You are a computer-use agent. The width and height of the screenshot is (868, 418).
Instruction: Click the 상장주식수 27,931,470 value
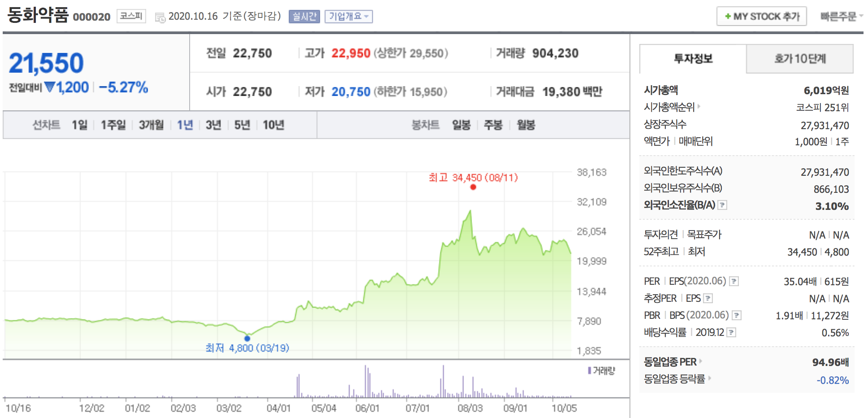pyautogui.click(x=825, y=126)
